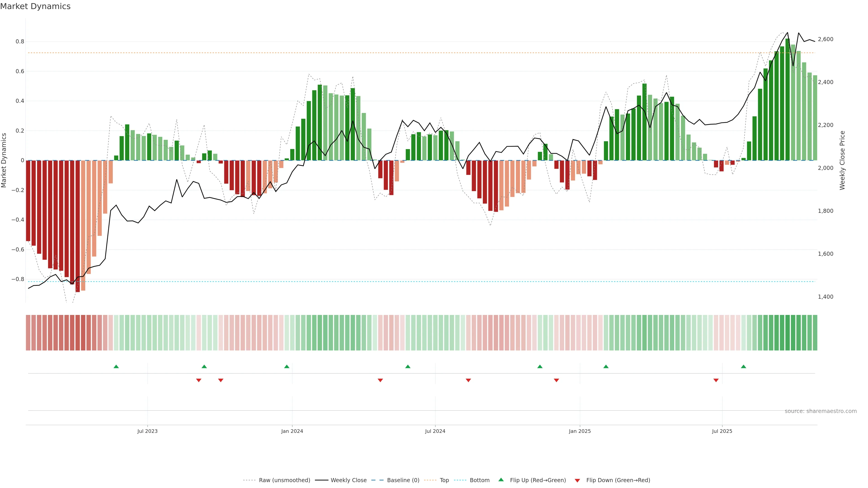Click the Jul 2024 x-axis label

pyautogui.click(x=435, y=431)
